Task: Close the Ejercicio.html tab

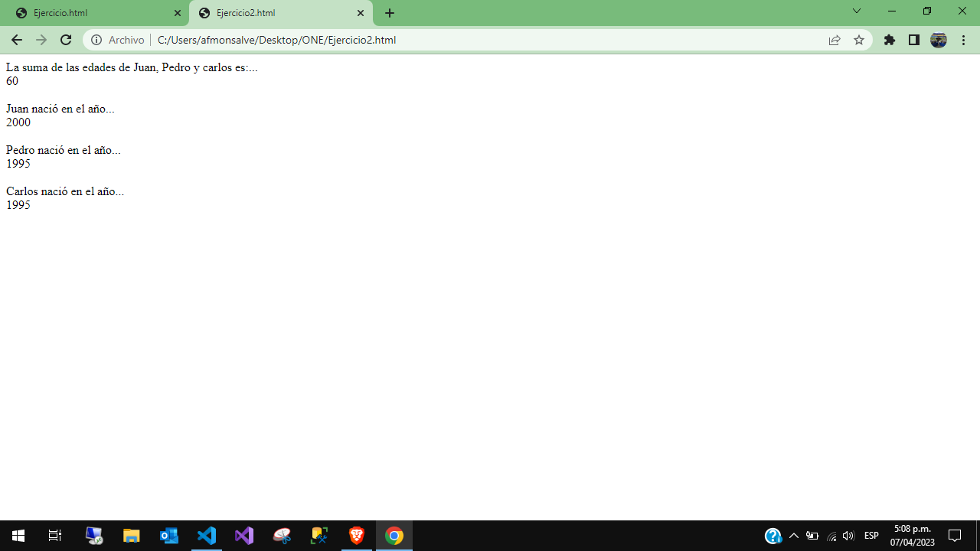Action: coord(178,13)
